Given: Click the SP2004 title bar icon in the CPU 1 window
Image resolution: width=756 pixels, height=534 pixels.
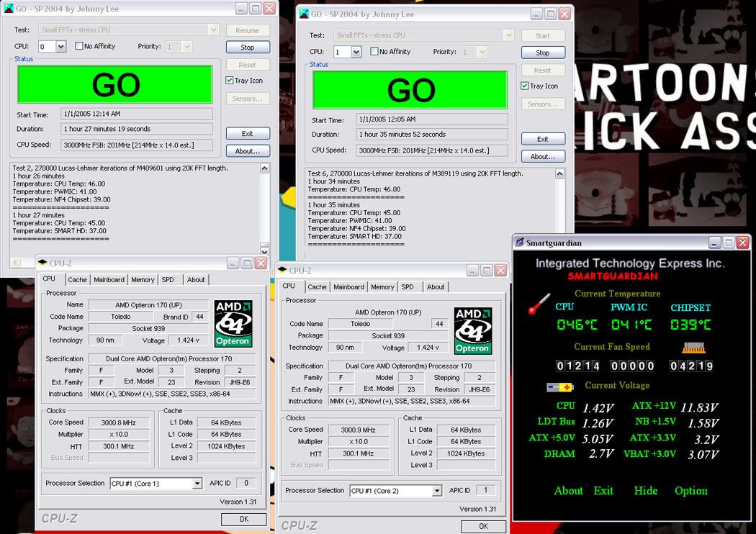Looking at the screenshot, I should (x=304, y=14).
